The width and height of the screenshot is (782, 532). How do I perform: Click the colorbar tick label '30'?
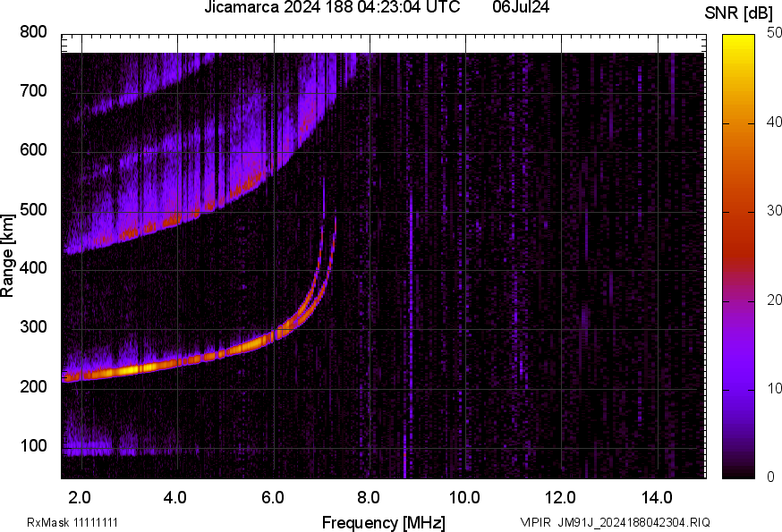[x=775, y=211]
